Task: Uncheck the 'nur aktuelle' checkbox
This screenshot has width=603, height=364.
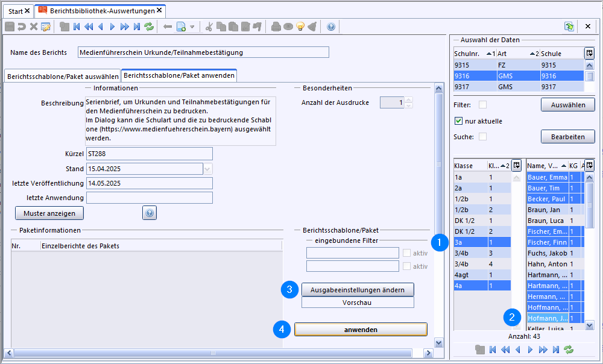Action: click(x=458, y=121)
